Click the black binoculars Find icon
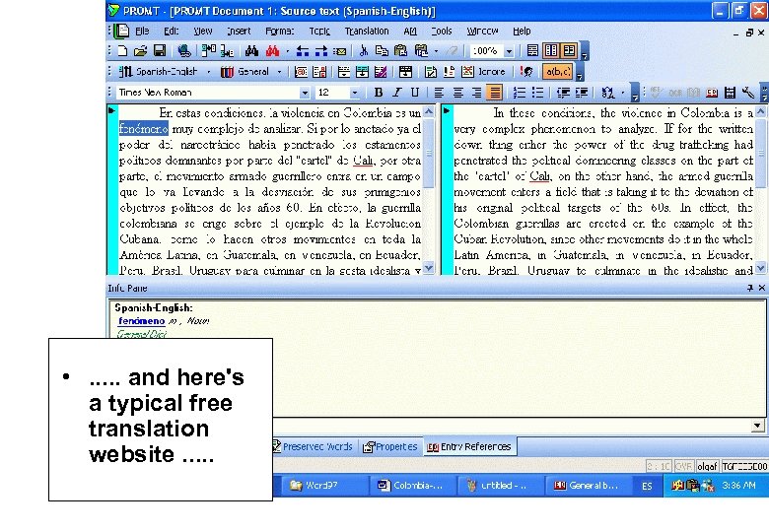Viewport: 769px width, 532px height. (252, 51)
